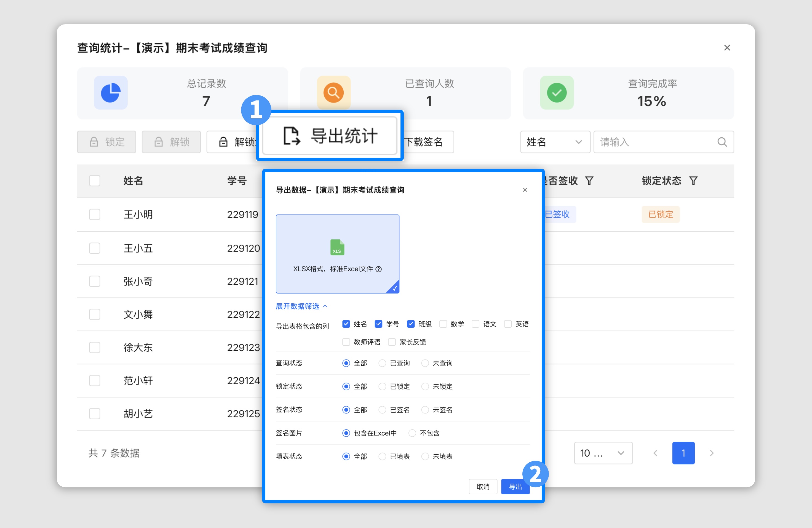Open the page size dropdown showing 10

[x=603, y=453]
